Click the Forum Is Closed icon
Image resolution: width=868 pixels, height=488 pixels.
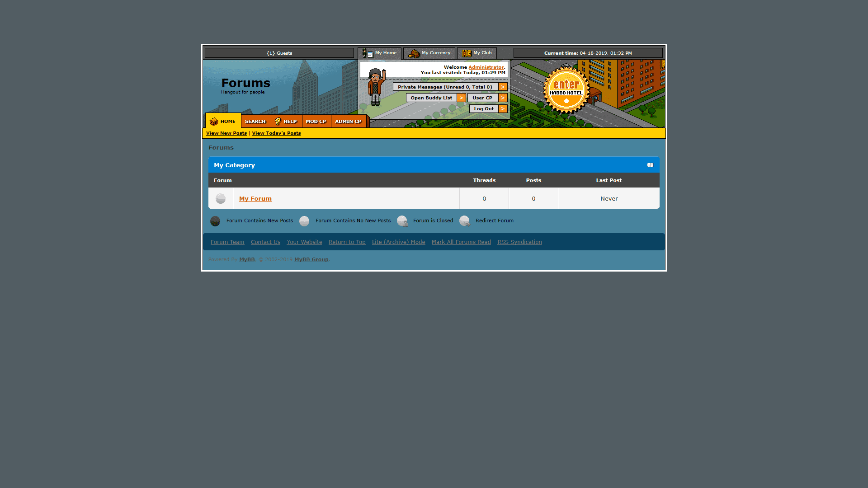click(x=403, y=221)
